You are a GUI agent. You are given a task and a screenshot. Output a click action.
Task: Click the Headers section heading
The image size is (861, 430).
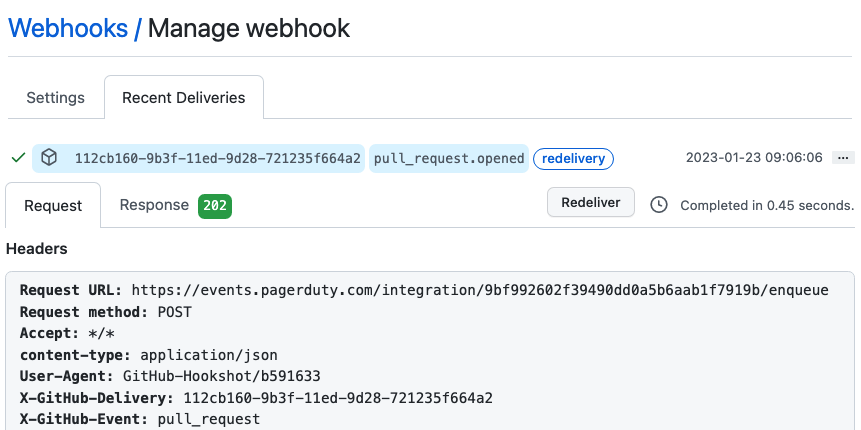coord(37,248)
